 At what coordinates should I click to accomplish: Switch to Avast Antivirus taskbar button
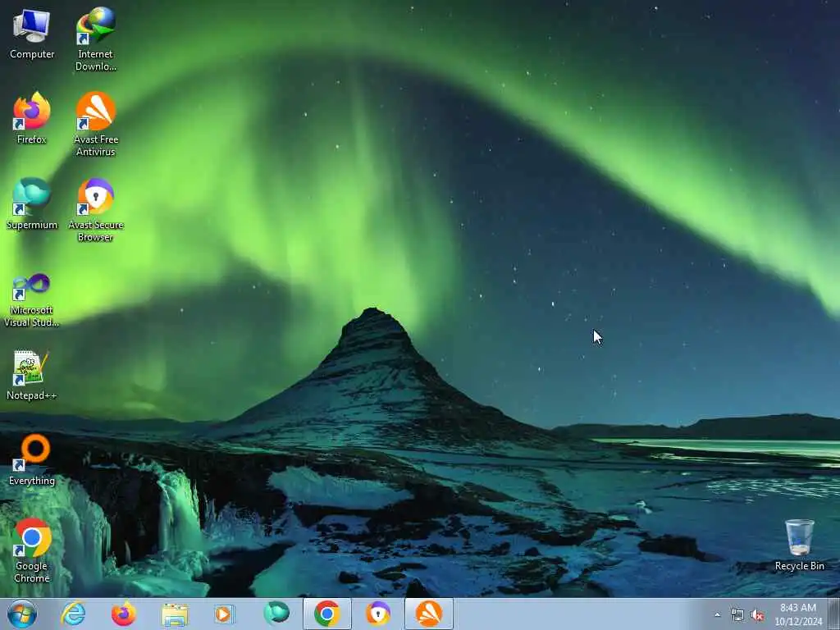coord(429,614)
